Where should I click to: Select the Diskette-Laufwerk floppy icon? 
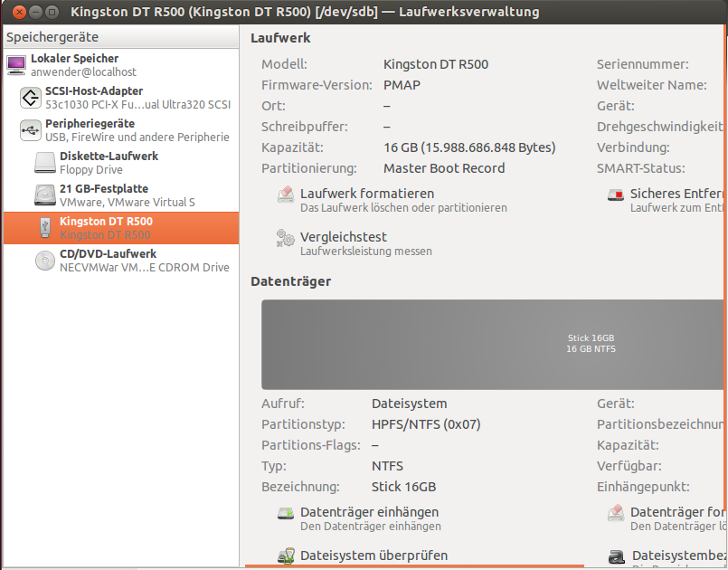pyautogui.click(x=45, y=163)
